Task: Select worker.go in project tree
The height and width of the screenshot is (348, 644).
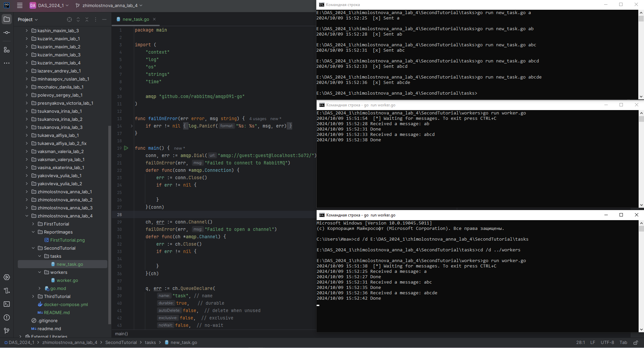Action: [x=67, y=280]
